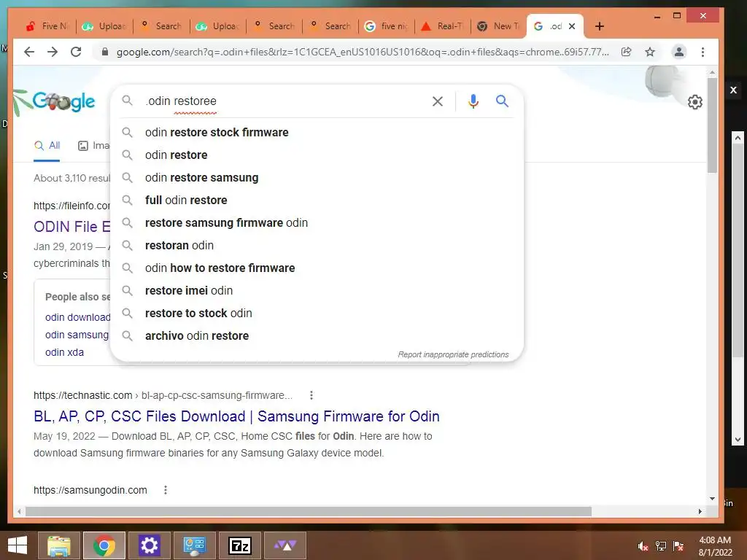
Task: Click the page scroll down arrow
Action: 712,499
